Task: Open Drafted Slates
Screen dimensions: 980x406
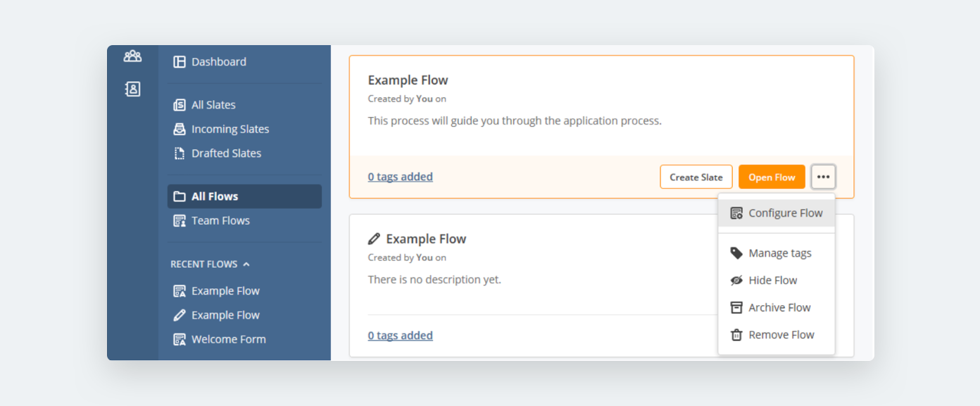Action: [x=225, y=153]
